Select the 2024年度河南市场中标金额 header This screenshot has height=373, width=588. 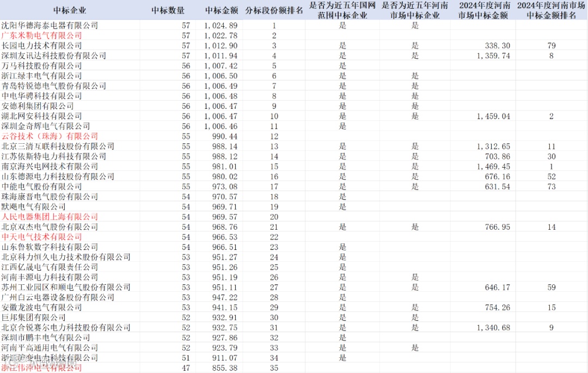point(483,10)
